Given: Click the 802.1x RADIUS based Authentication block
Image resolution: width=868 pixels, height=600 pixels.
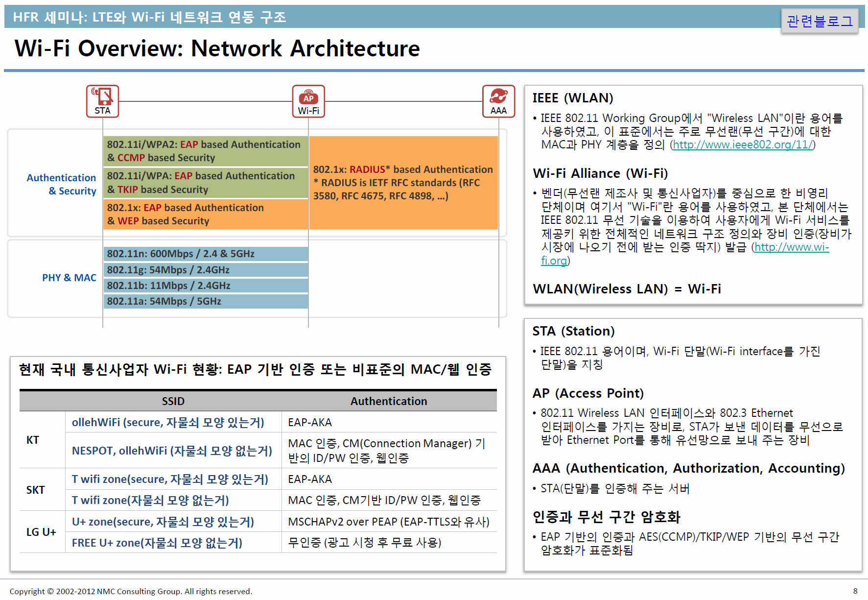Looking at the screenshot, I should [x=403, y=183].
